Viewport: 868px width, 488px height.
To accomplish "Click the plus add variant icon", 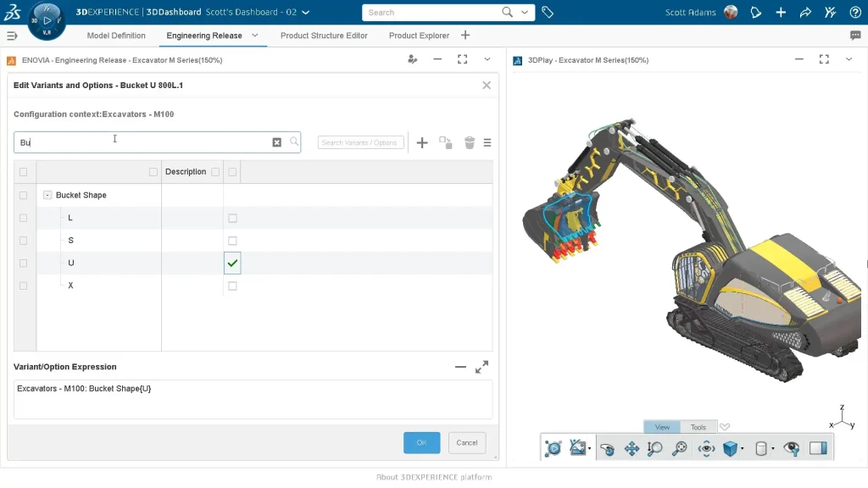I will [x=422, y=143].
